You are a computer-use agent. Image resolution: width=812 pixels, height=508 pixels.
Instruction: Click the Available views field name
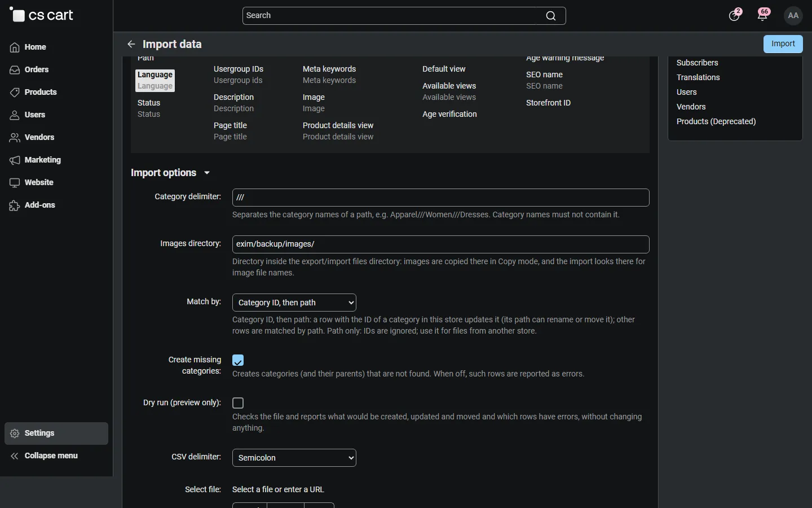click(x=449, y=86)
